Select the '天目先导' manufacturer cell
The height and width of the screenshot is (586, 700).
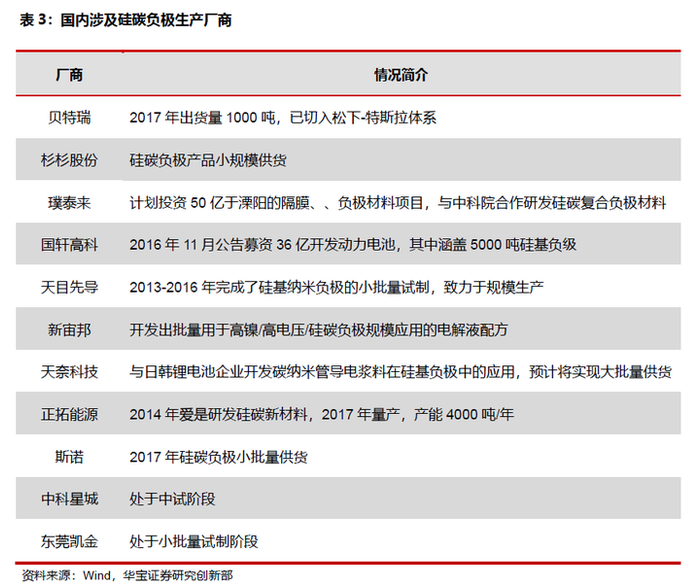pos(69,287)
